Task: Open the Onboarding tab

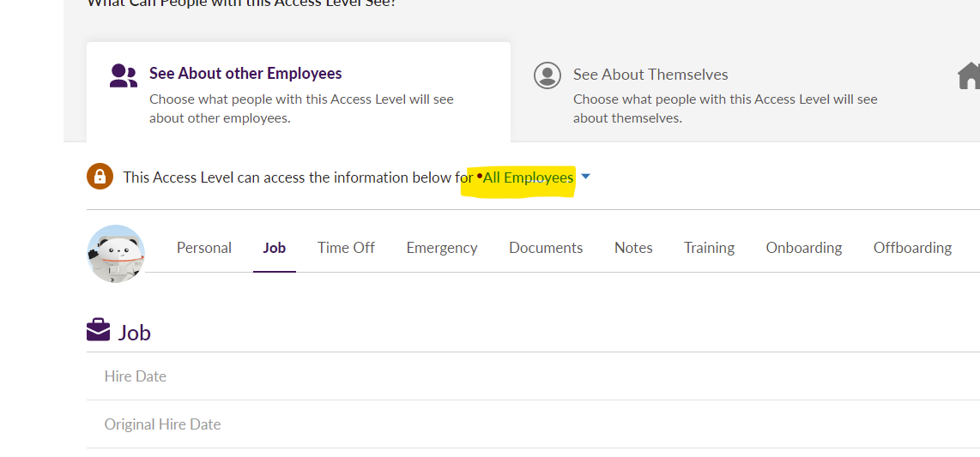Action: [x=804, y=248]
